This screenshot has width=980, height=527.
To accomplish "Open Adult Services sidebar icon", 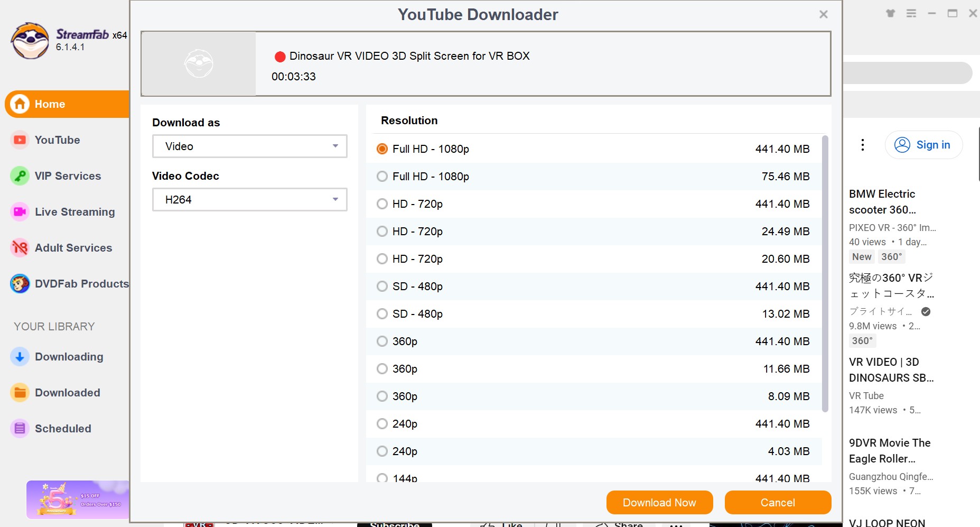I will click(x=20, y=248).
